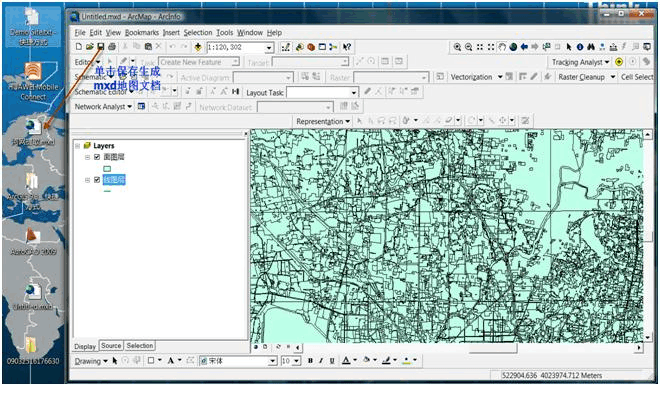
Task: Open the Edit menu
Action: [96, 32]
